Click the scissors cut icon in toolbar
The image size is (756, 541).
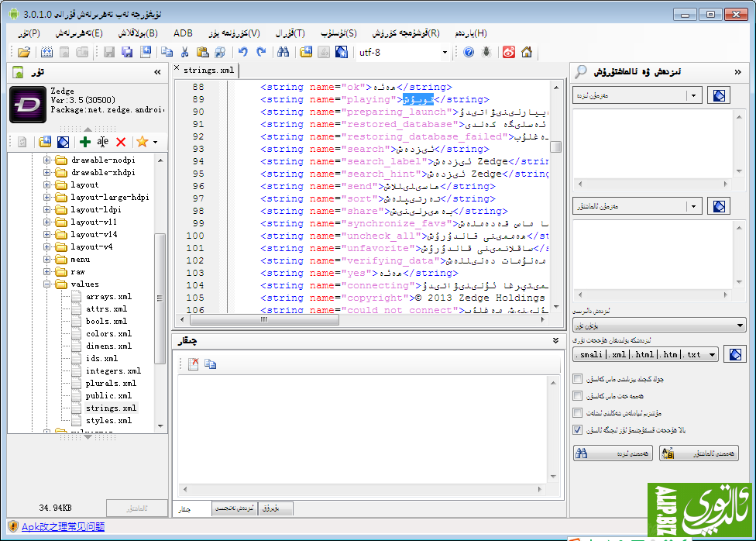184,53
